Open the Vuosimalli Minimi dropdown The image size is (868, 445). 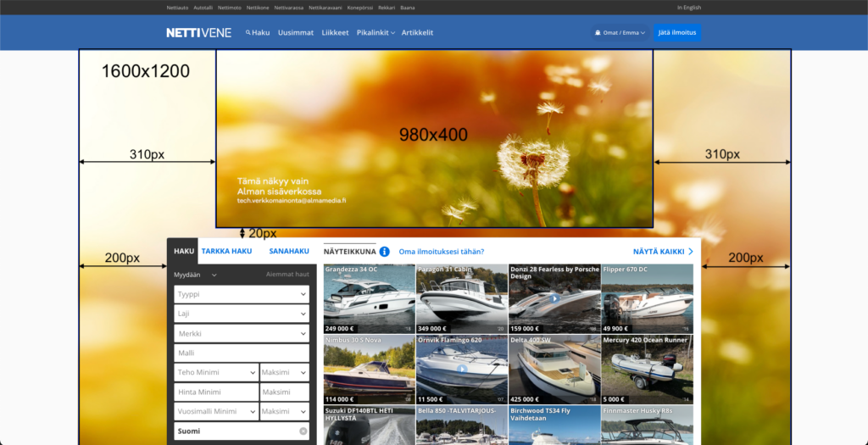click(216, 412)
